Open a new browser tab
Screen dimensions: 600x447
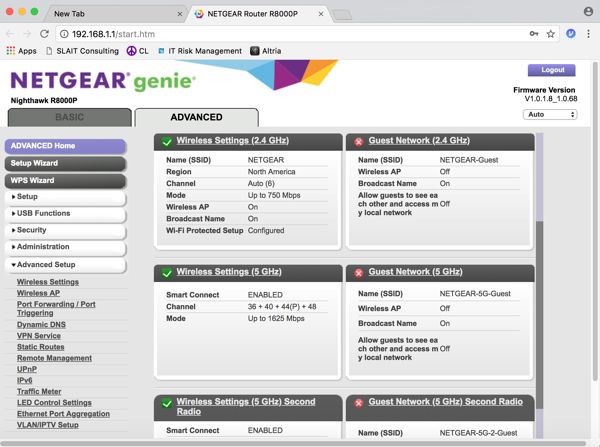click(x=342, y=15)
